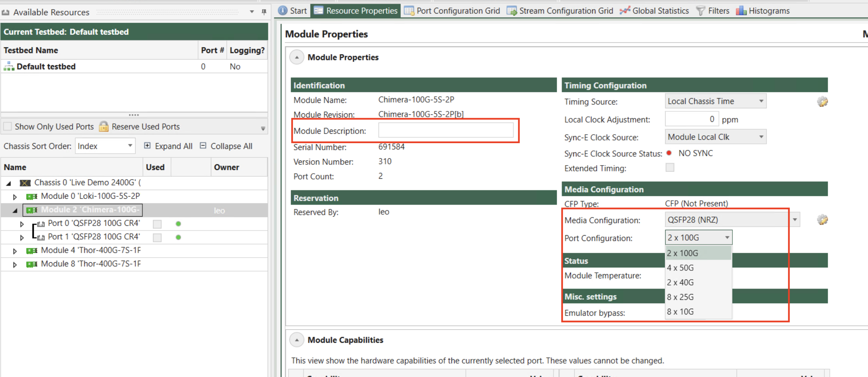This screenshot has height=377, width=868.
Task: Open the Histograms tab
Action: tap(763, 11)
